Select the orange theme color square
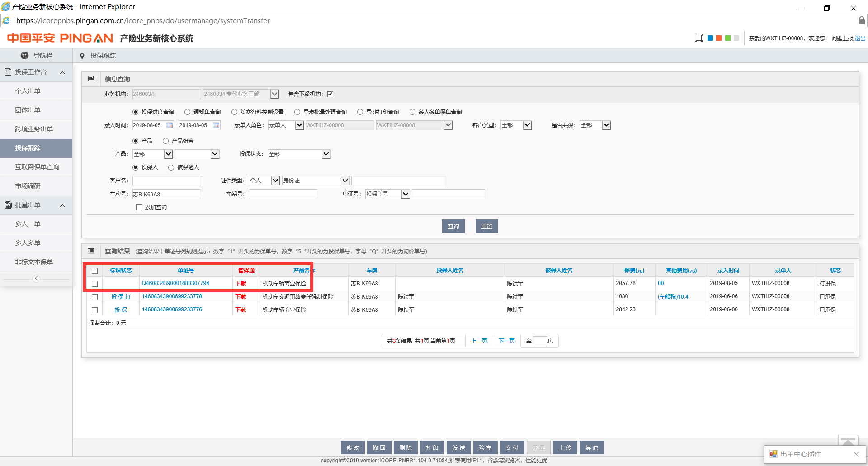 point(719,38)
